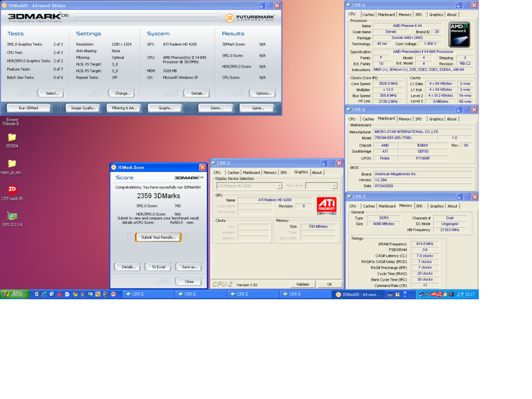Select the About tab in Memory CPU-Z window
The image size is (532, 399).
453,206
